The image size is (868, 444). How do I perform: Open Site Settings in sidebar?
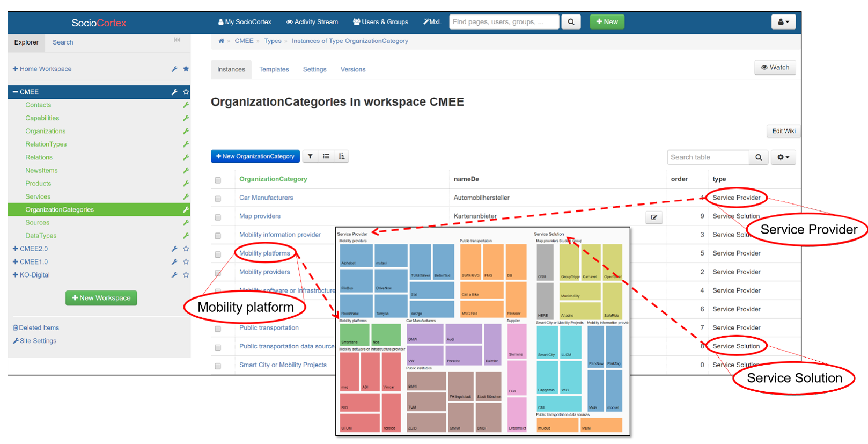point(35,341)
